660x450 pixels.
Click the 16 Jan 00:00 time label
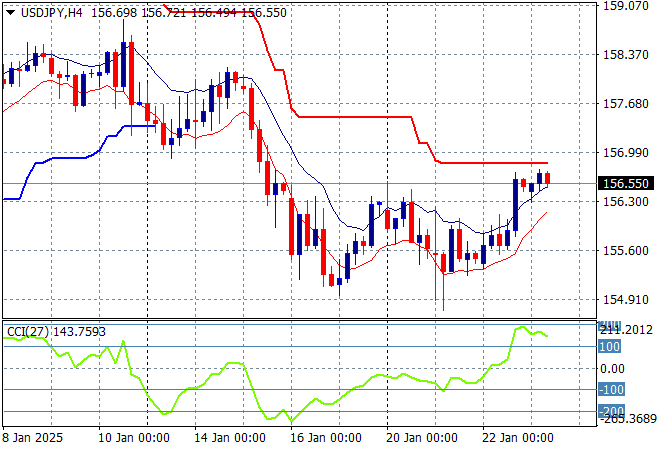click(x=326, y=438)
